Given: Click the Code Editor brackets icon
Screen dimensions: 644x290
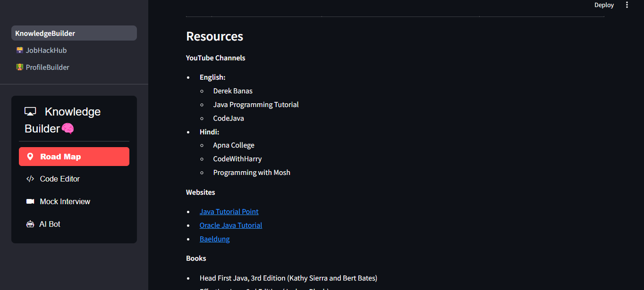Looking at the screenshot, I should tap(30, 179).
